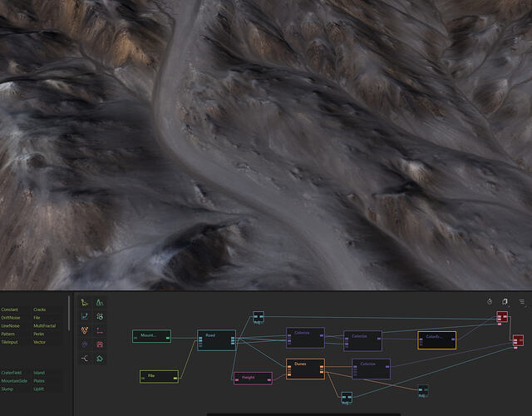Select the blue curve graph category icon
Screen dimensions: 532x416
click(85, 316)
